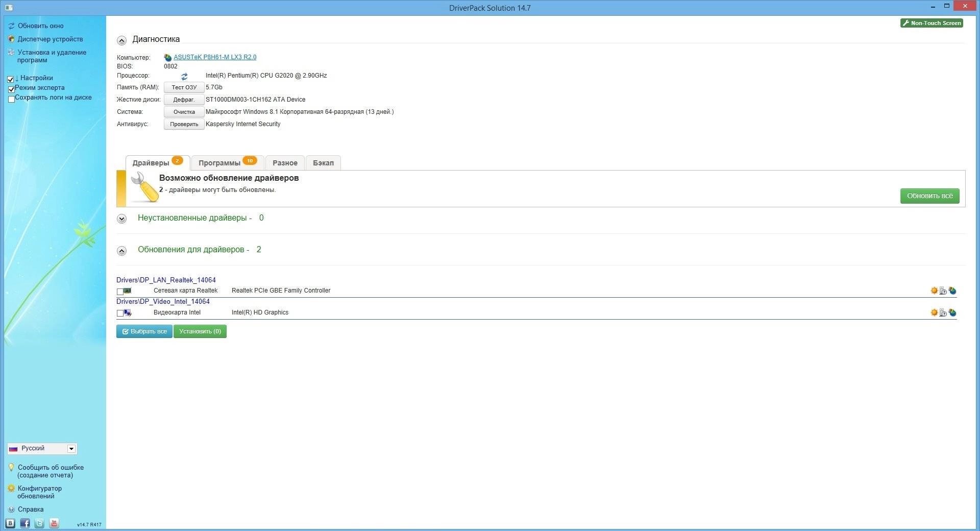The height and width of the screenshot is (531, 980).
Task: Toggle the Настройки checkbox
Action: point(11,80)
